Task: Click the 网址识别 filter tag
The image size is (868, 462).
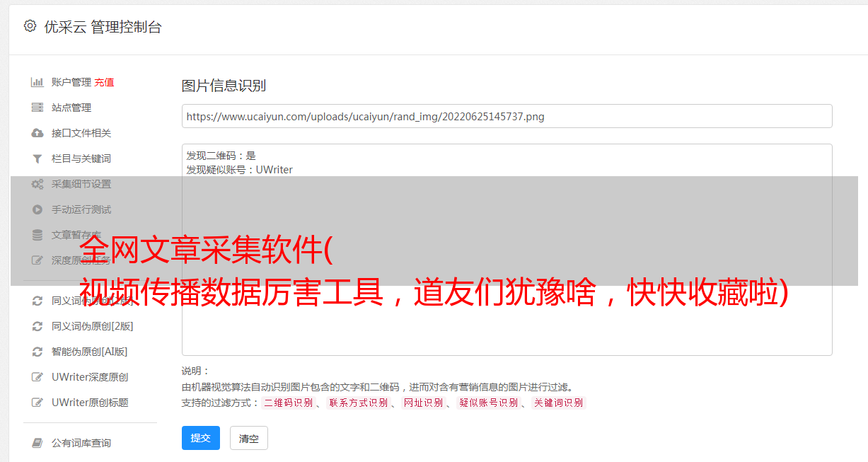Action: point(423,403)
